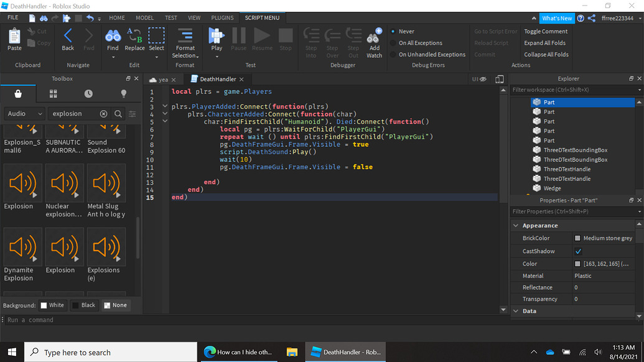The width and height of the screenshot is (644, 362).
Task: Choose Black background for Toolbox previews
Action: click(85, 305)
